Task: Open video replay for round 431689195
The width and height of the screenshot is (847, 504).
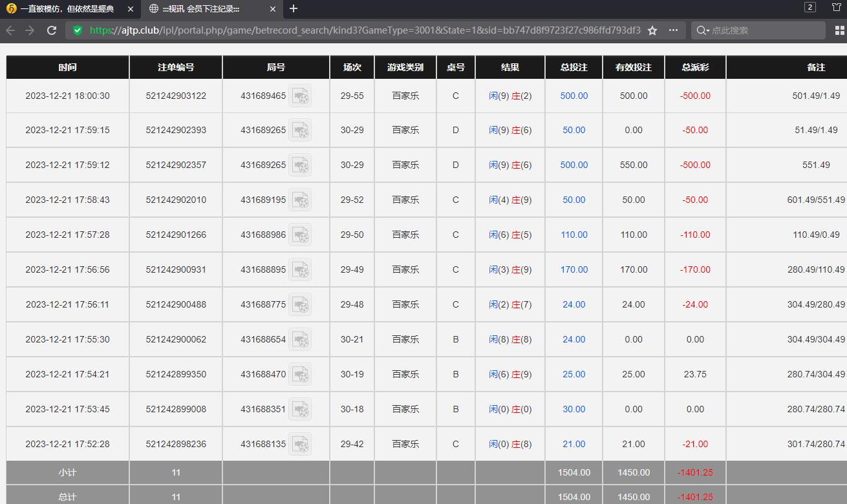Action: click(x=300, y=200)
